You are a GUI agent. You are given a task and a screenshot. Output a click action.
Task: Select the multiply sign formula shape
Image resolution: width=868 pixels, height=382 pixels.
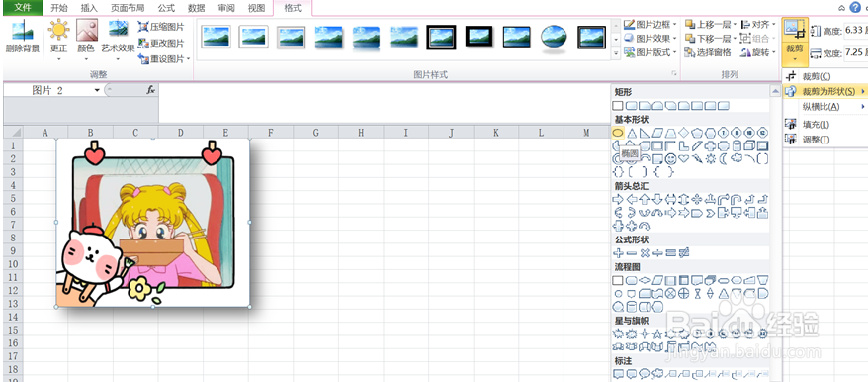[645, 252]
